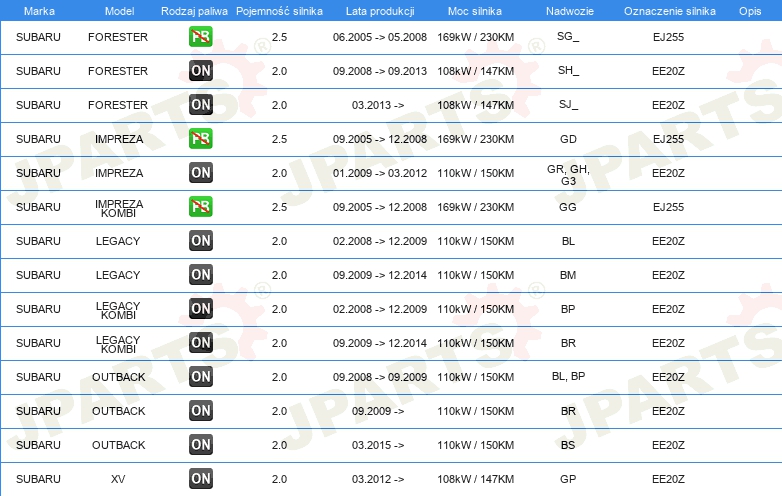Click the EJ255 engine code in first row
782x496 pixels.
667,37
